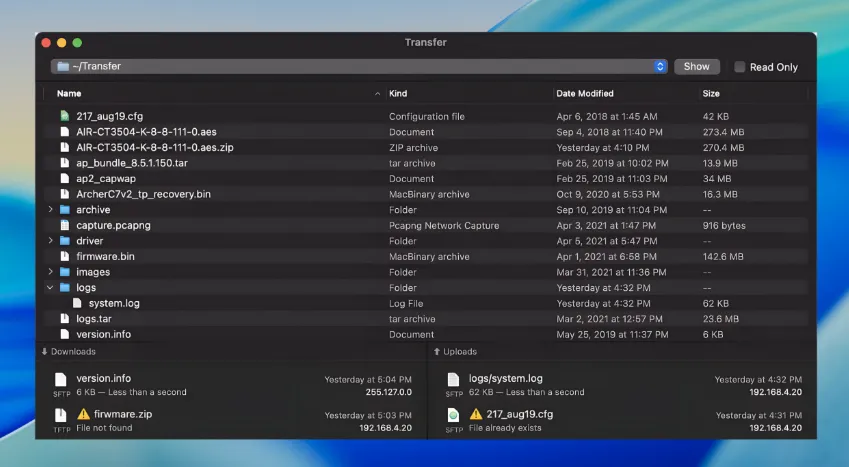This screenshot has width=849, height=467.
Task: Click the Transfer window title
Action: (426, 42)
